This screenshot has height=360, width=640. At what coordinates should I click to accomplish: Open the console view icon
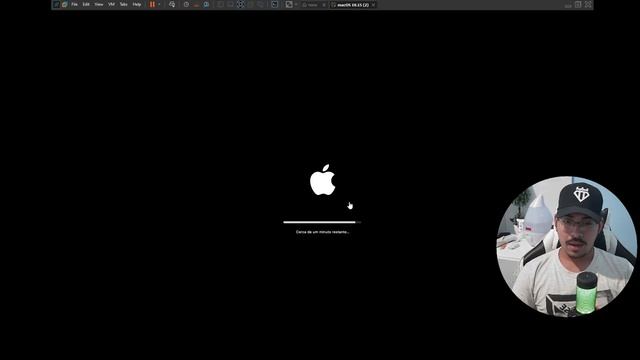[x=275, y=4]
